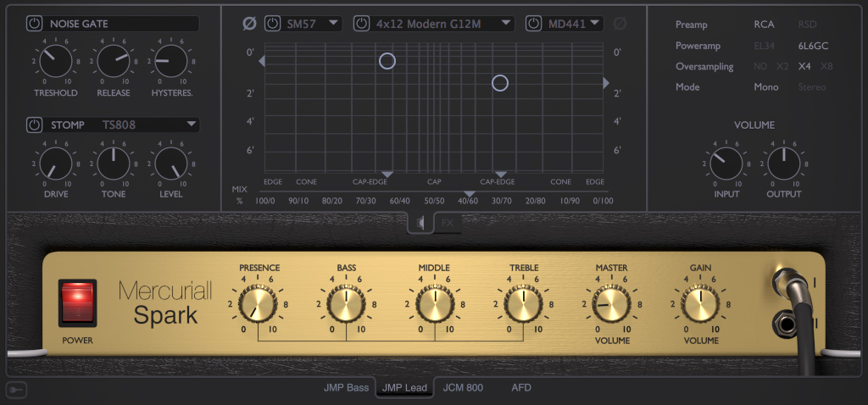Switch to the FX tab
Viewport: 868px width, 405px height.
pyautogui.click(x=448, y=223)
